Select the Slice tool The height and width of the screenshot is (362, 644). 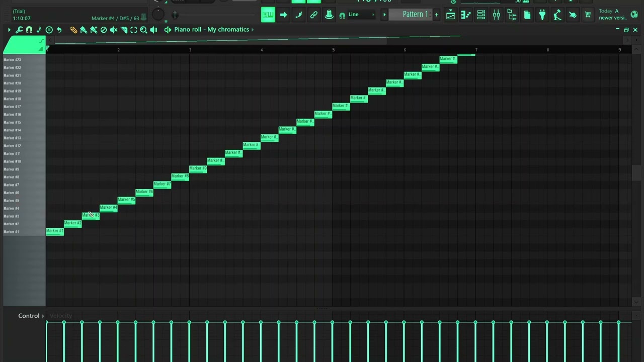pyautogui.click(x=124, y=30)
